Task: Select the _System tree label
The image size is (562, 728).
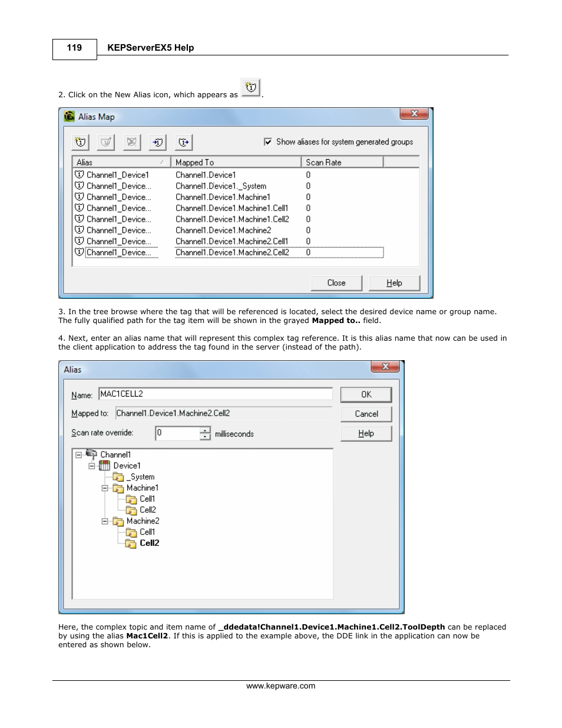Action: (140, 477)
